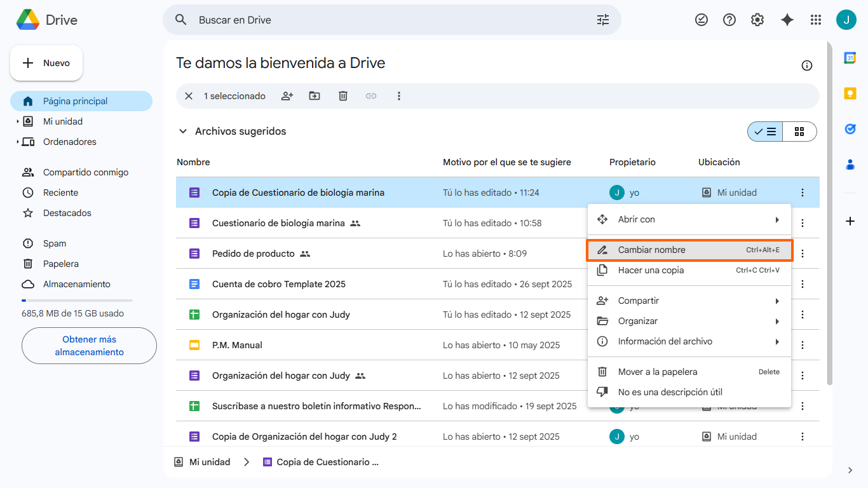
Task: Click the move to folder toolbar icon
Action: pyautogui.click(x=315, y=96)
